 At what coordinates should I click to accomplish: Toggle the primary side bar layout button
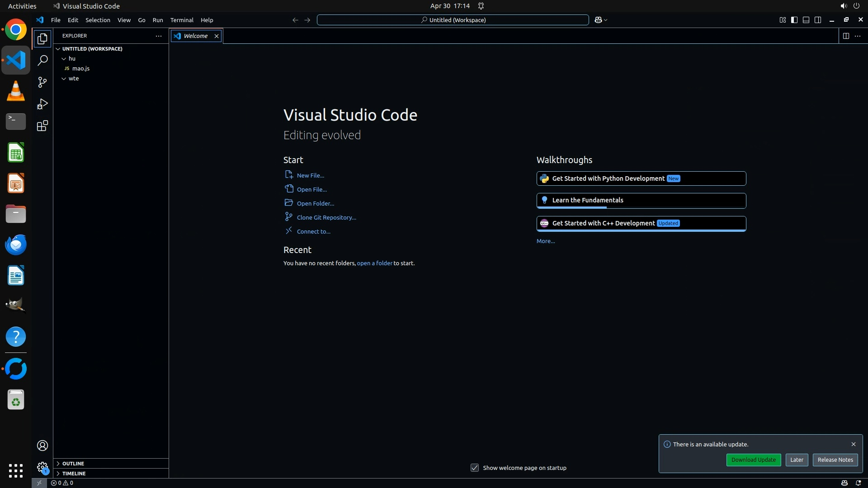pos(794,20)
